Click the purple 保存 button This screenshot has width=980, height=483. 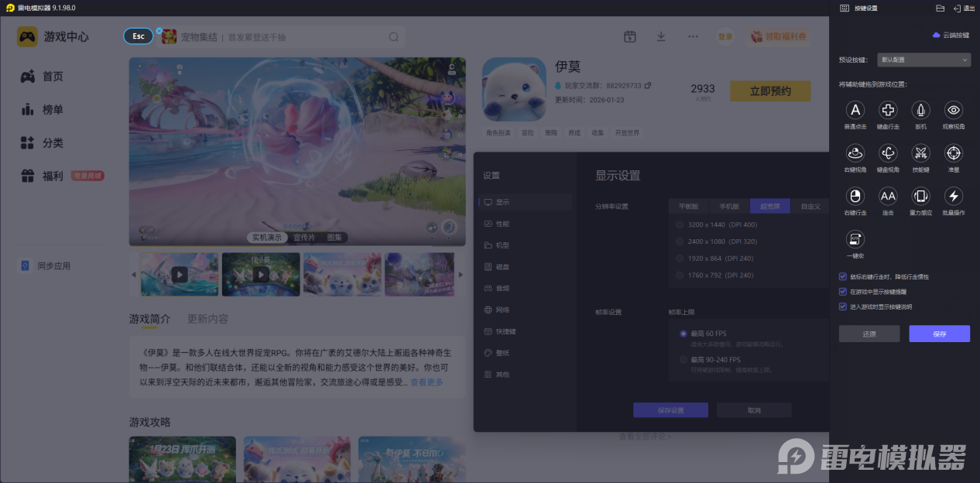point(939,334)
